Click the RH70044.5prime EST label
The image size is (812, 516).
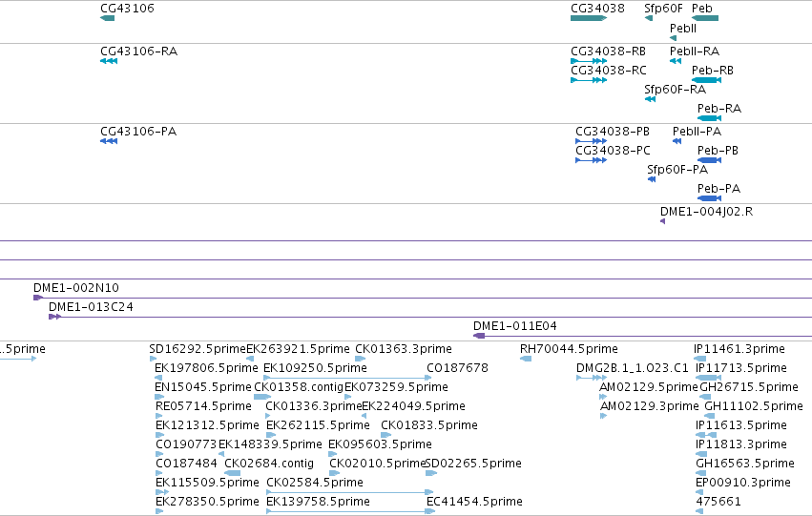point(569,349)
